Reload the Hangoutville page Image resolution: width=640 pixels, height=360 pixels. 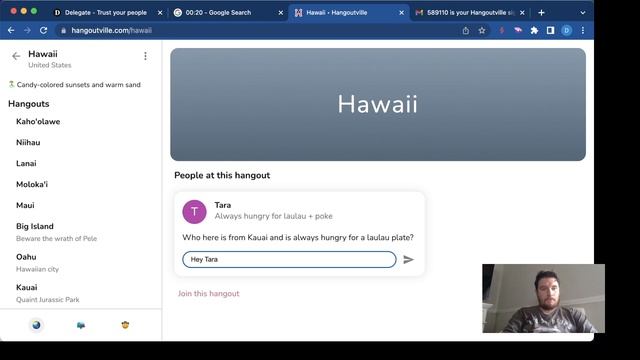coord(44,30)
